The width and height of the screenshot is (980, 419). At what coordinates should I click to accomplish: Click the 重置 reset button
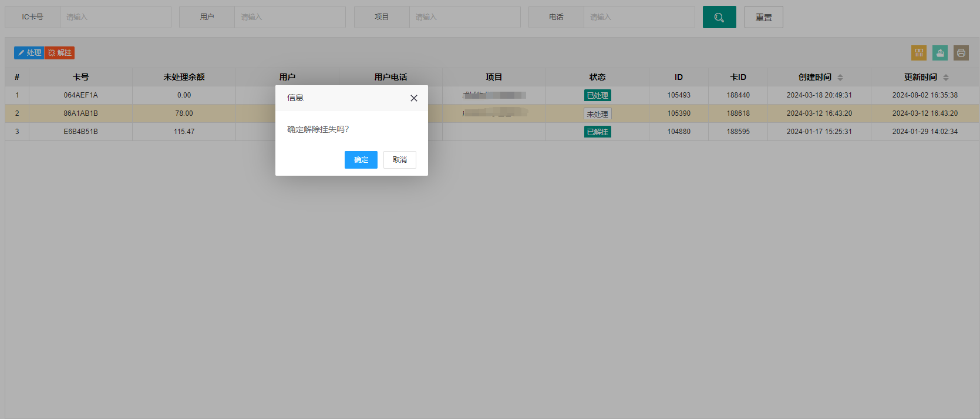pos(764,17)
